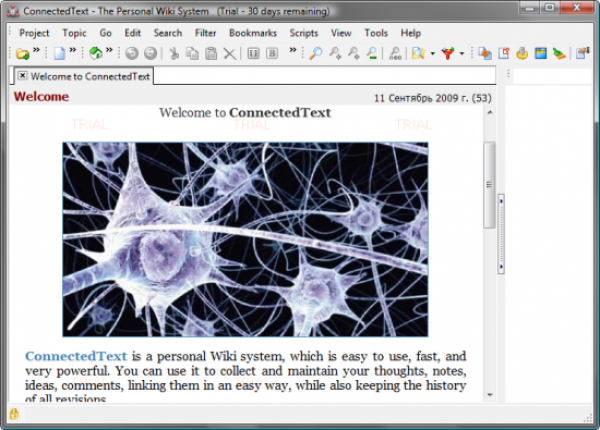600x430 pixels.
Task: Click the lock icon in status bar
Action: tap(14, 413)
